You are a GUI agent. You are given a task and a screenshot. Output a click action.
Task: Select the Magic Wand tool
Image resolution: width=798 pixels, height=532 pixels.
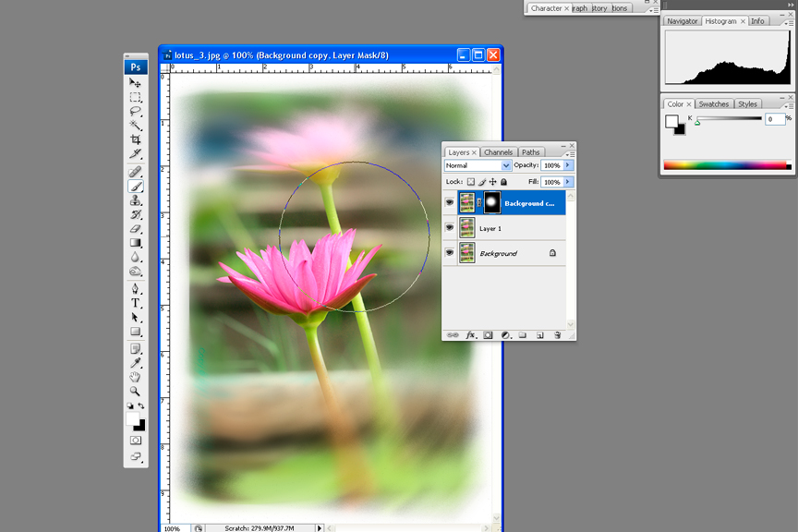tap(136, 126)
